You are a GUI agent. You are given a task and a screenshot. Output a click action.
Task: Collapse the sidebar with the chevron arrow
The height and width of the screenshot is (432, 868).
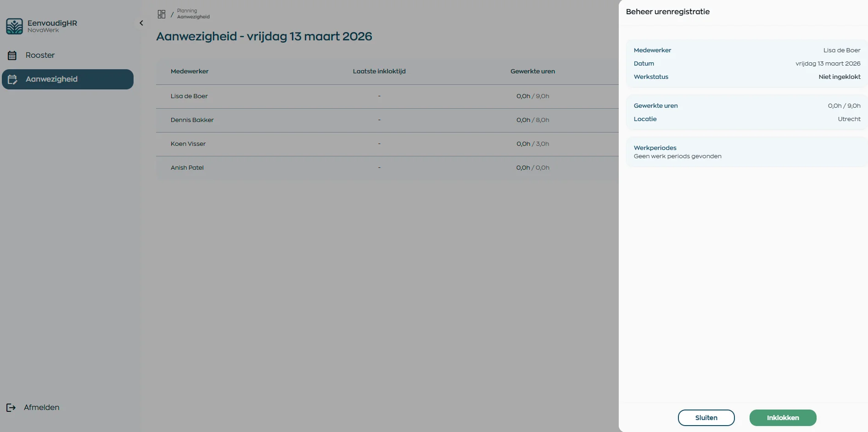(x=141, y=23)
